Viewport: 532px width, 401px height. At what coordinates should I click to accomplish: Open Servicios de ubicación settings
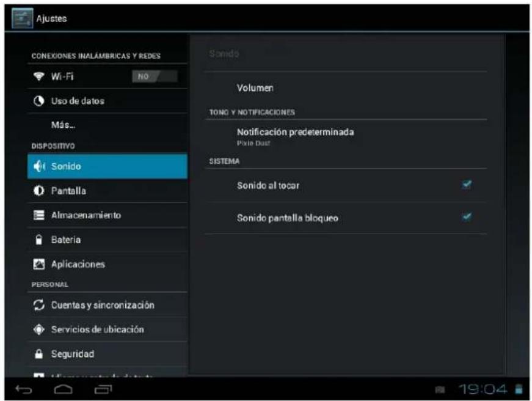click(x=107, y=329)
